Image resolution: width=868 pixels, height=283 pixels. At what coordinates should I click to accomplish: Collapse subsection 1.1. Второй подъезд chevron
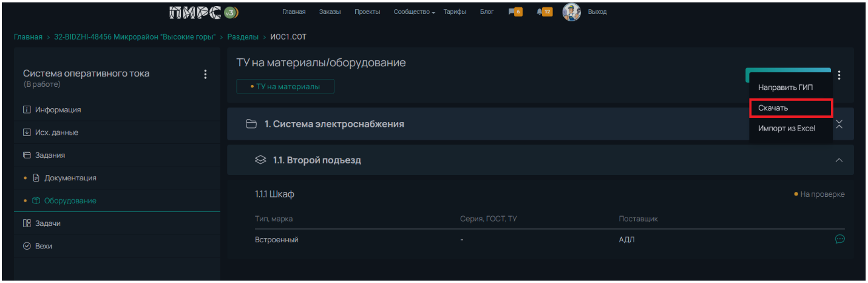tap(839, 160)
